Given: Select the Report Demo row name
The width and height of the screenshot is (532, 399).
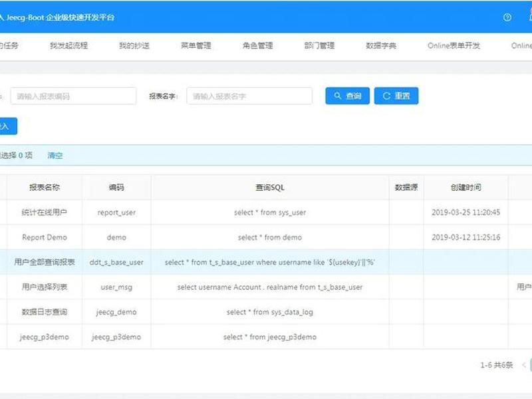Looking at the screenshot, I should coord(45,237).
